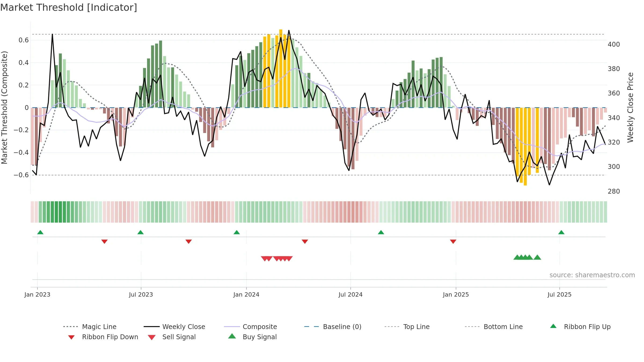Click the Market Threshold (Composite) axis title
644x362 pixels.
pos(4,108)
